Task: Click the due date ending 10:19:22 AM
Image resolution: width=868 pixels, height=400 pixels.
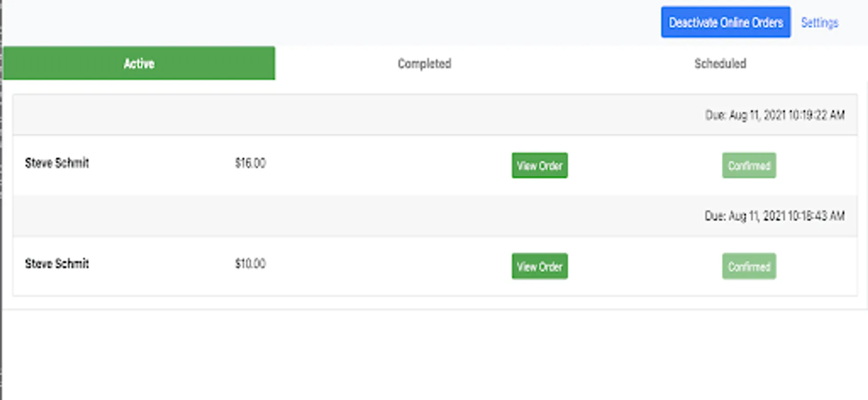Action: 774,115
